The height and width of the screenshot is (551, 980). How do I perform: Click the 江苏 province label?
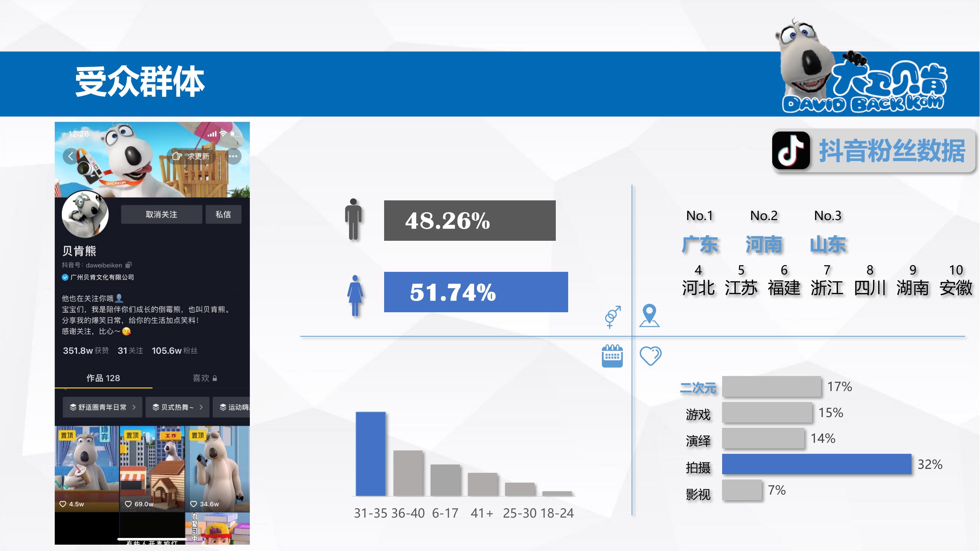[741, 288]
